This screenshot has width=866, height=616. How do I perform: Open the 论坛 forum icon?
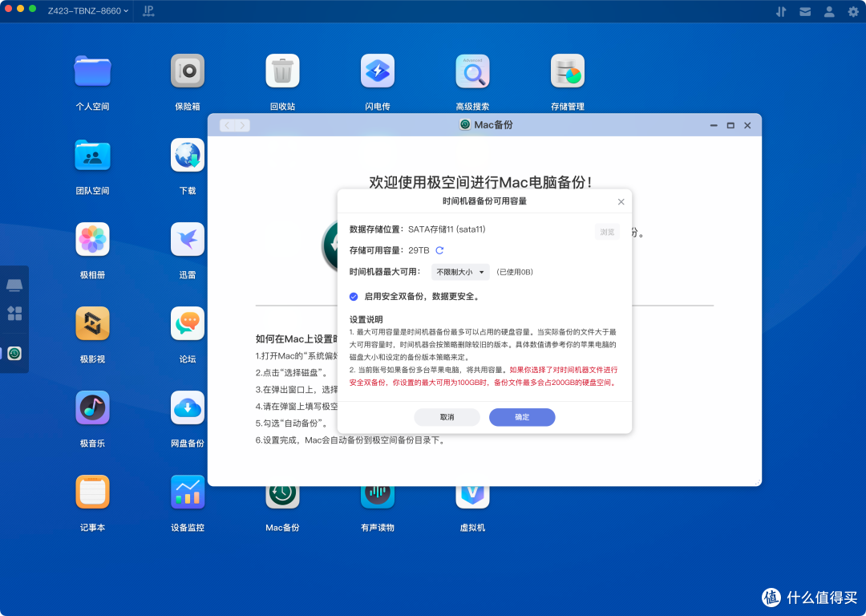[x=187, y=324]
